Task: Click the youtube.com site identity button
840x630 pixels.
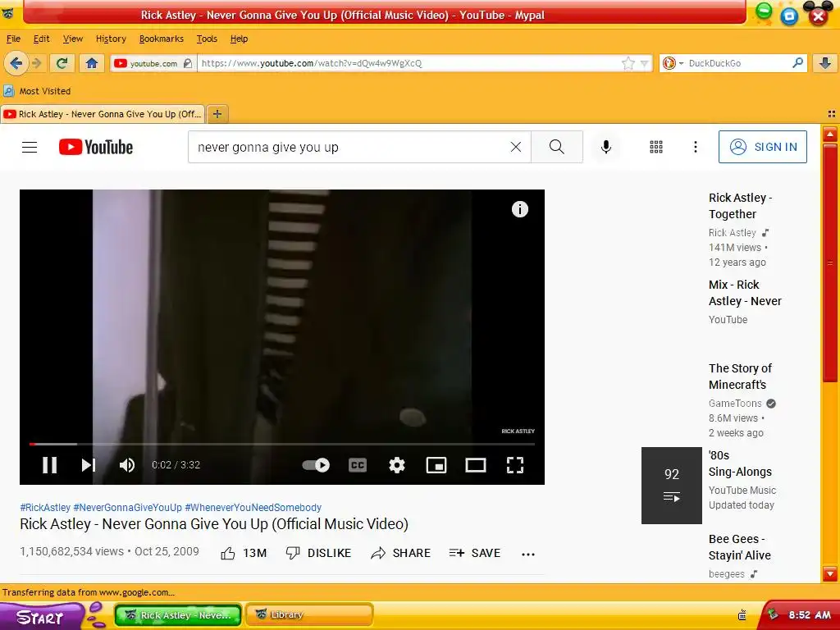Action: click(153, 63)
